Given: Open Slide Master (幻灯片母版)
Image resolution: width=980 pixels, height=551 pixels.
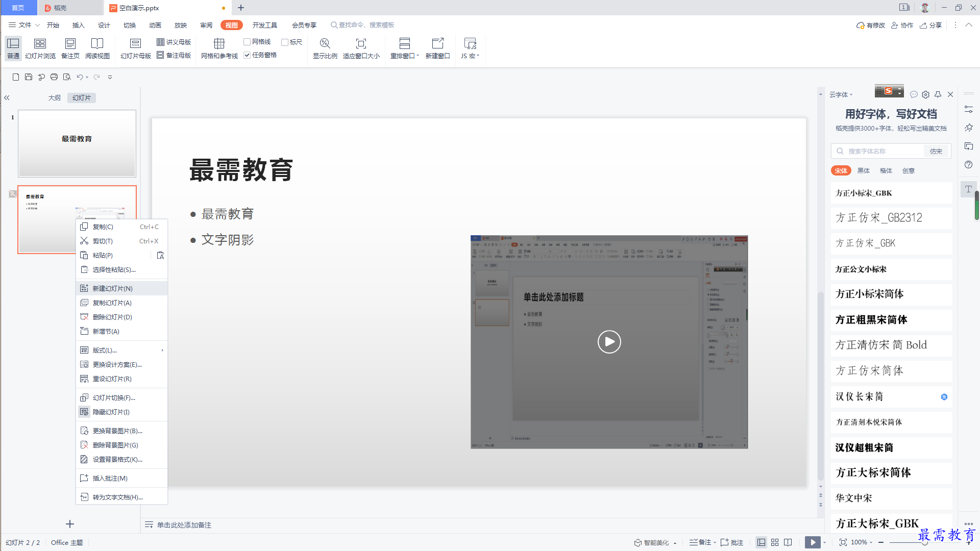Looking at the screenshot, I should (x=136, y=48).
